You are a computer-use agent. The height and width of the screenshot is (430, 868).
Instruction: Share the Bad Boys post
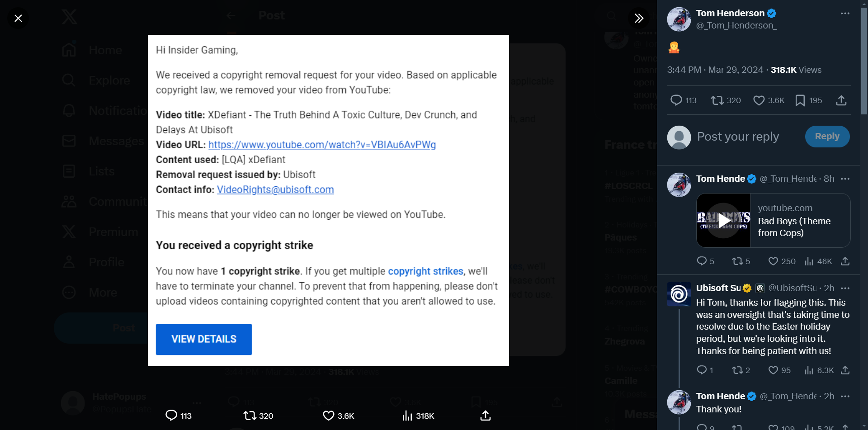coord(845,261)
